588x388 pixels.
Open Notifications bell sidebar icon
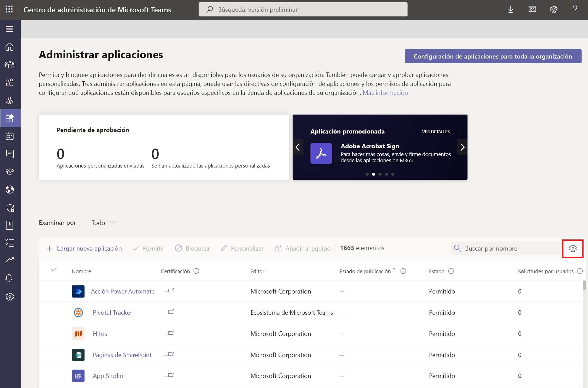9,278
